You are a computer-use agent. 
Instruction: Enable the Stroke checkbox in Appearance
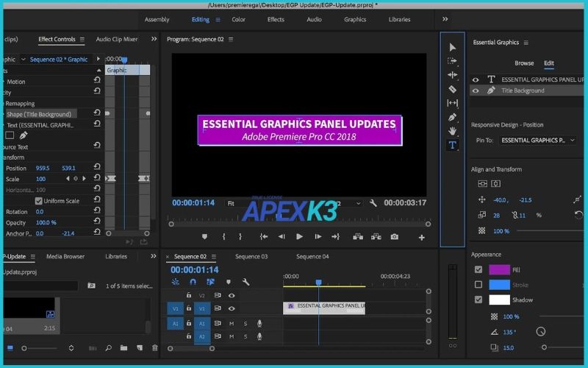[x=478, y=285]
